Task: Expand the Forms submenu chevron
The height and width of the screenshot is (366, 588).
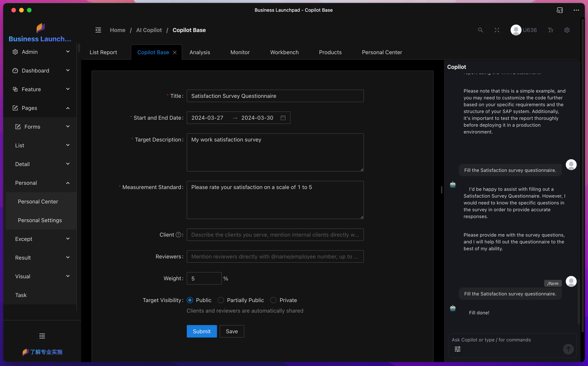Action: click(x=68, y=126)
